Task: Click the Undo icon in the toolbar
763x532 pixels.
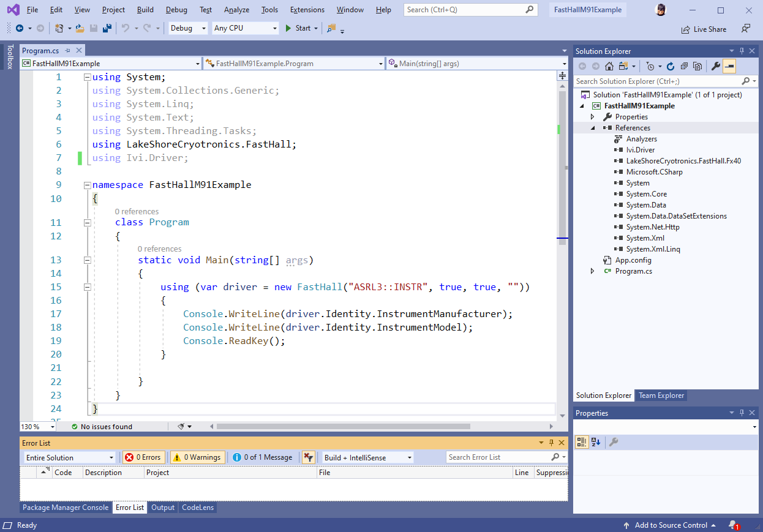Action: tap(124, 28)
